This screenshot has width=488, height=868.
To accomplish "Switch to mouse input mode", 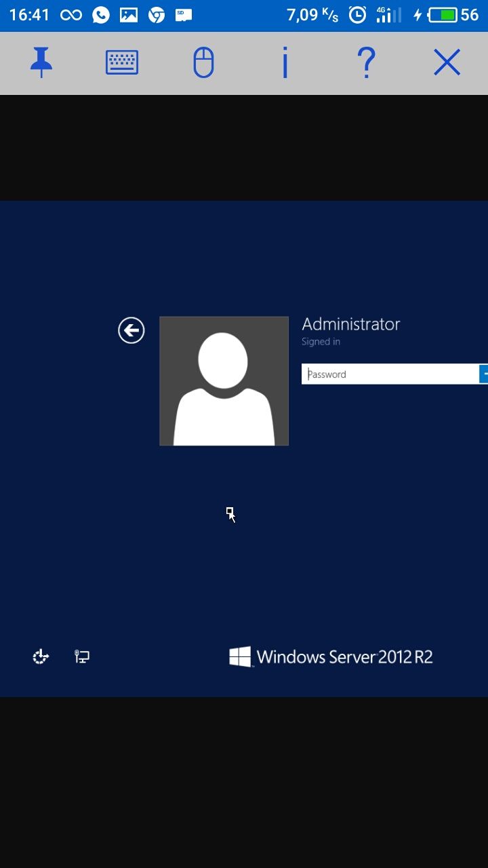I will click(203, 63).
